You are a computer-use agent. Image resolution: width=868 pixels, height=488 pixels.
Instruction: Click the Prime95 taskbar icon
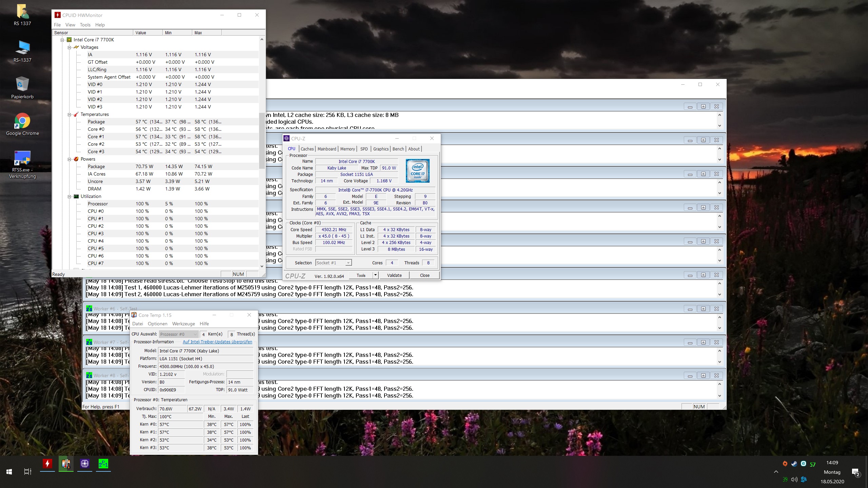coord(103,464)
